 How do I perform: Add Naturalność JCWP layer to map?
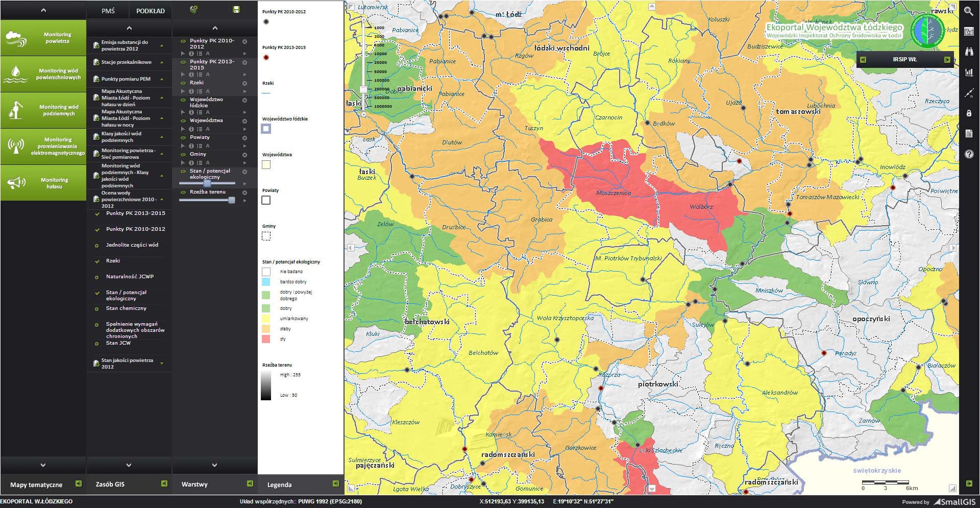tap(96, 278)
